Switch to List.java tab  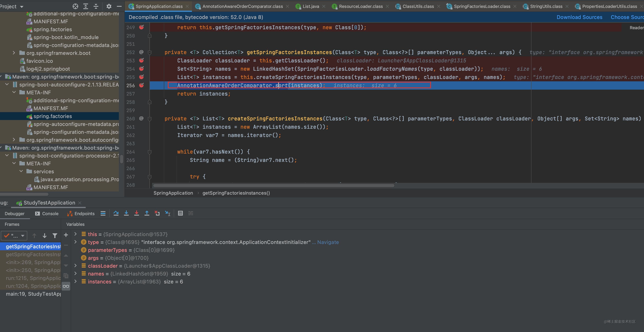[x=311, y=6]
